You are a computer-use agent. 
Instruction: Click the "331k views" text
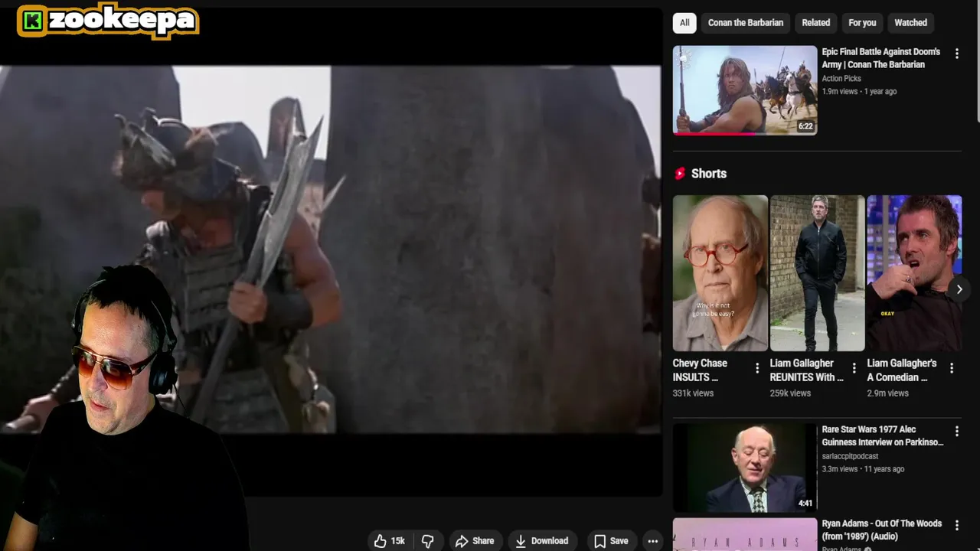693,393
